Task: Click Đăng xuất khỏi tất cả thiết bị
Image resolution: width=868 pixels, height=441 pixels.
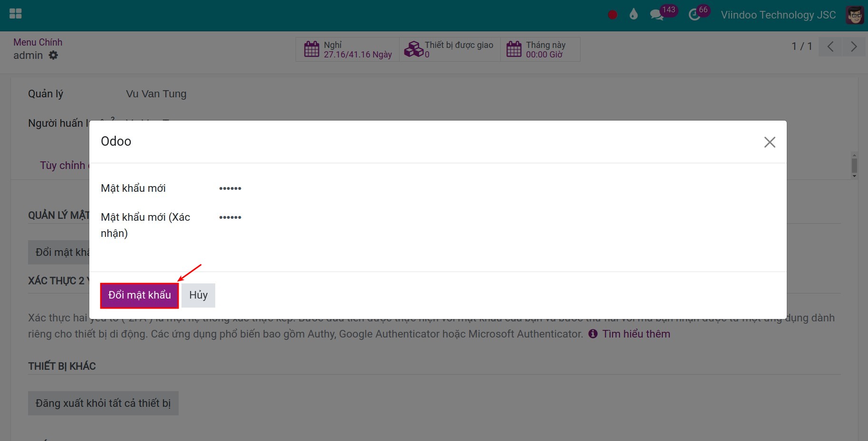Action: (103, 403)
